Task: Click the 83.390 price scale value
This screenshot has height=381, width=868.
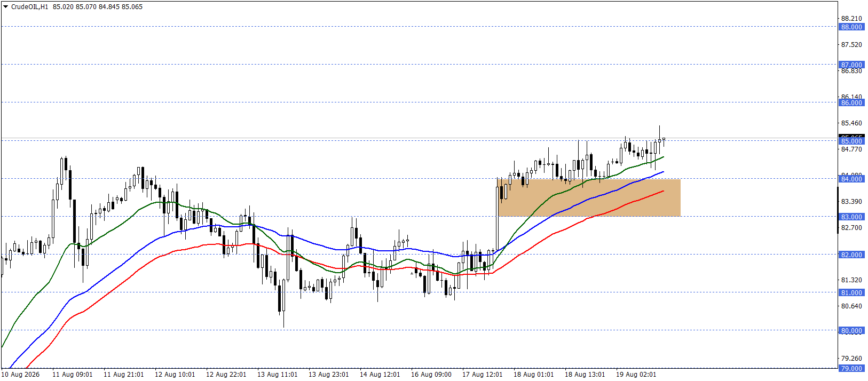Action: click(x=851, y=202)
